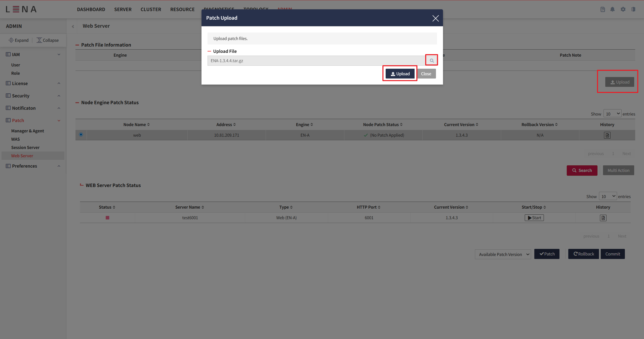Start the test6001 server
This screenshot has height=339, width=644.
click(x=534, y=218)
